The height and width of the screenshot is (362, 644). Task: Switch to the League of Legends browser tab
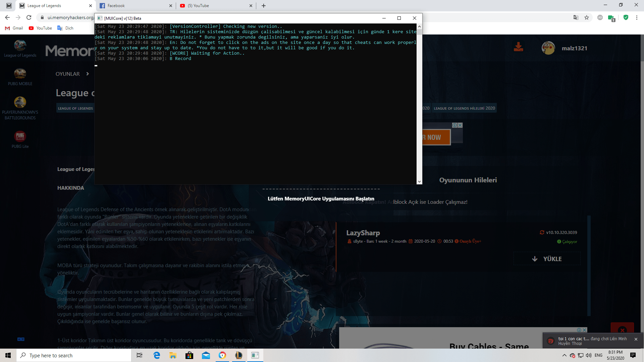[x=55, y=6]
